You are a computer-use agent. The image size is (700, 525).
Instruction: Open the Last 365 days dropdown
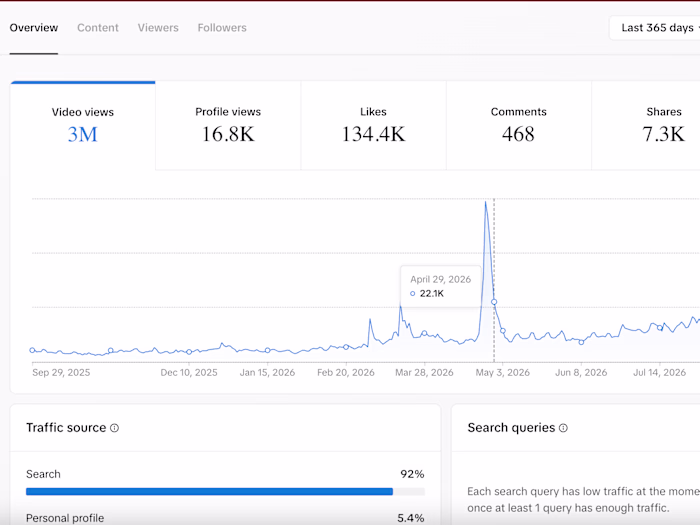pos(656,28)
